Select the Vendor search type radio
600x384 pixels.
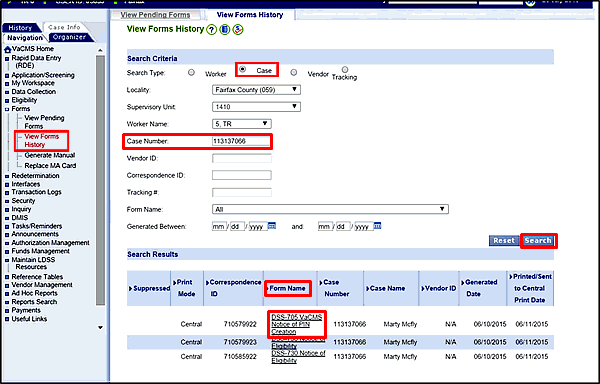tap(293, 72)
